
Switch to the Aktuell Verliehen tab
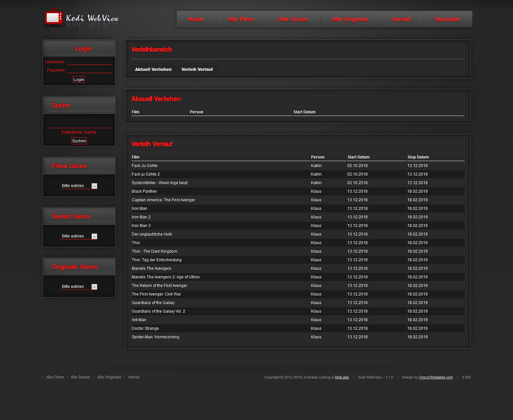click(153, 70)
